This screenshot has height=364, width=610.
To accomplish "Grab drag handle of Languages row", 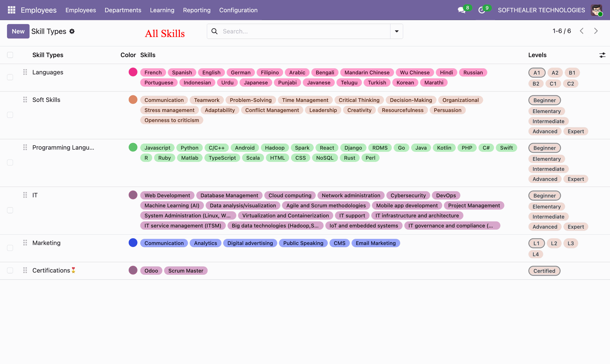I will (25, 72).
